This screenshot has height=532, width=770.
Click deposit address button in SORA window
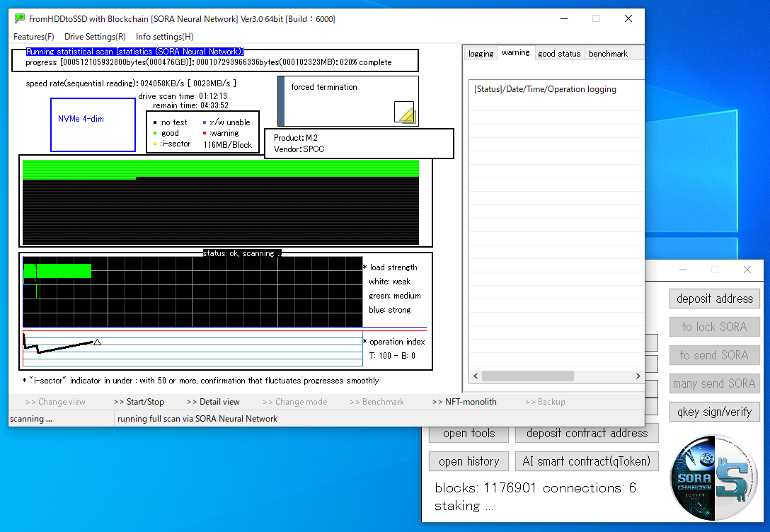point(715,299)
